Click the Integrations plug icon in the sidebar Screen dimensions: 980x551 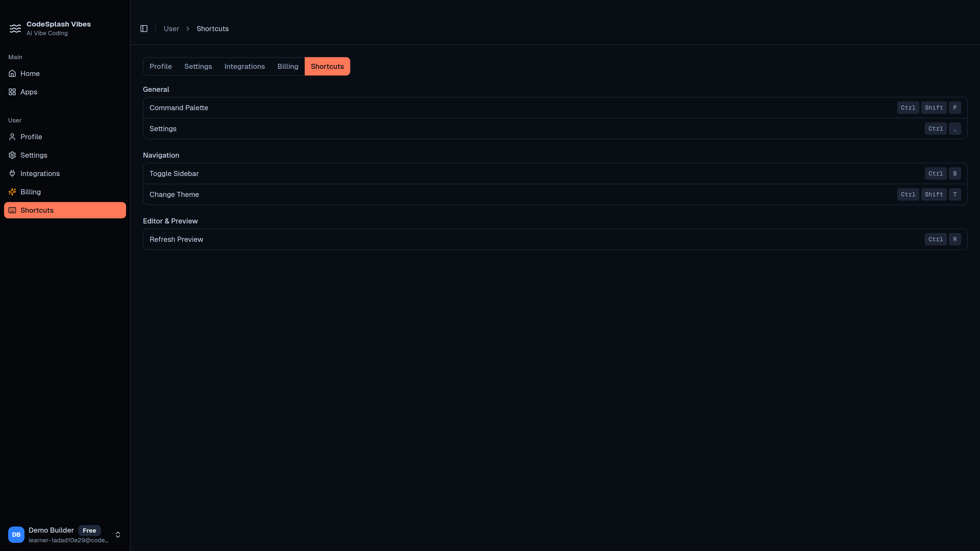(x=12, y=173)
